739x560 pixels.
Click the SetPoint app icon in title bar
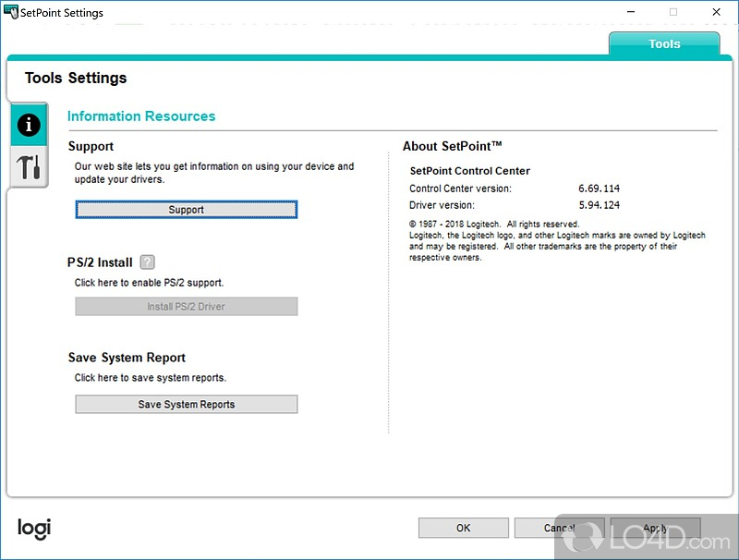click(13, 13)
